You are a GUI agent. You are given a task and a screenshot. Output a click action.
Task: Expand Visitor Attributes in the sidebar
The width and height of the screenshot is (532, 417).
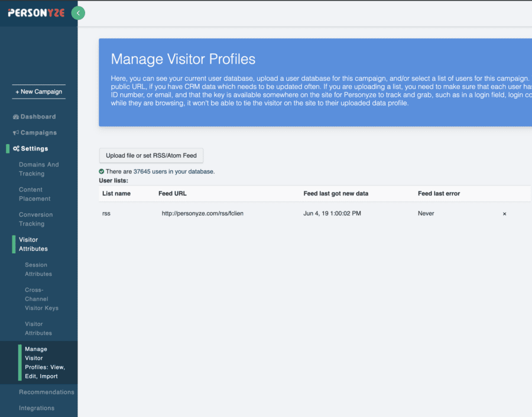pyautogui.click(x=33, y=244)
